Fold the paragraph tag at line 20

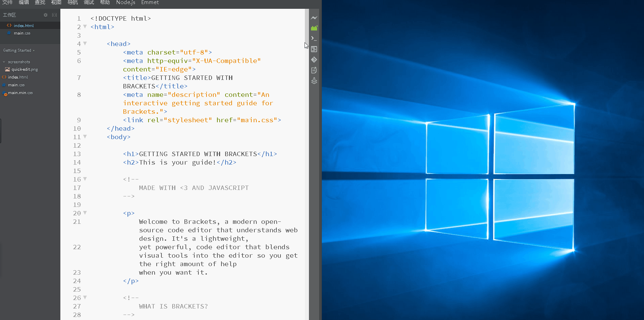point(85,213)
